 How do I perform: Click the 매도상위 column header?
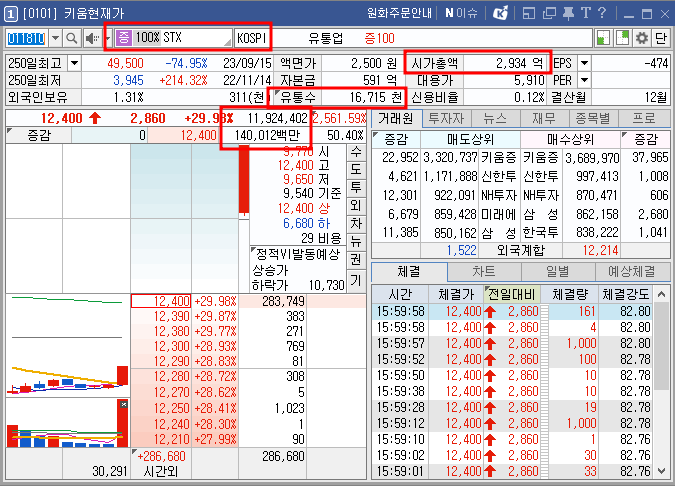(471, 139)
